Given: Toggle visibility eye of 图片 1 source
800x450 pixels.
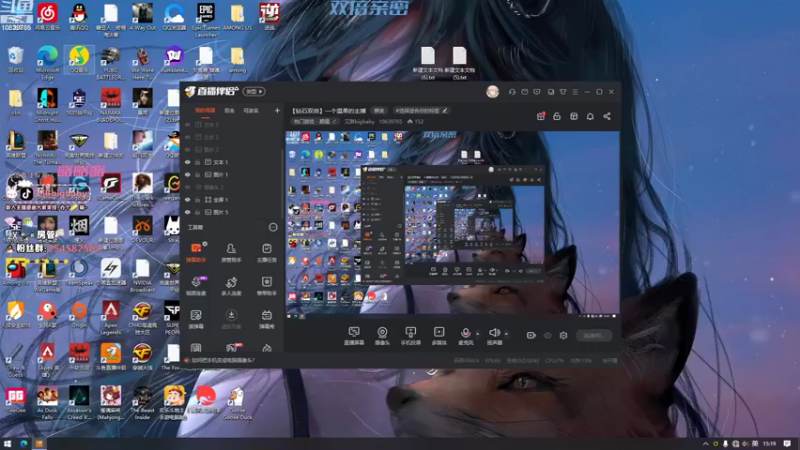Looking at the screenshot, I should [187, 174].
